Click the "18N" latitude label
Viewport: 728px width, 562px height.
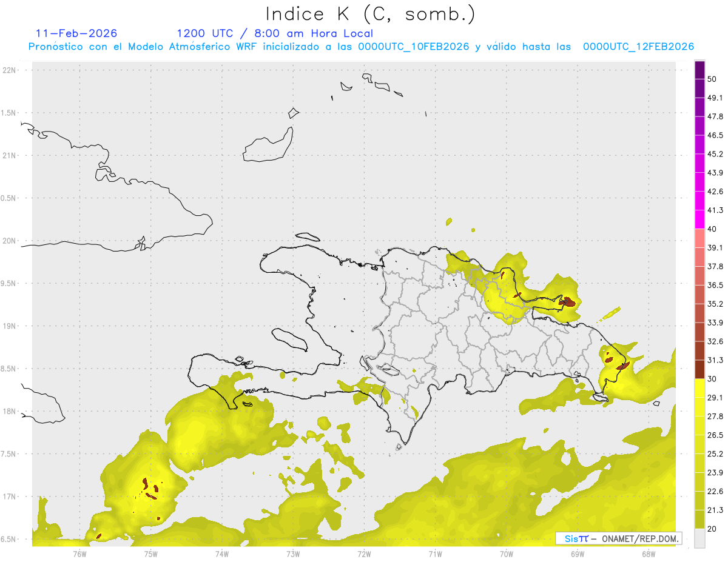[x=10, y=411]
